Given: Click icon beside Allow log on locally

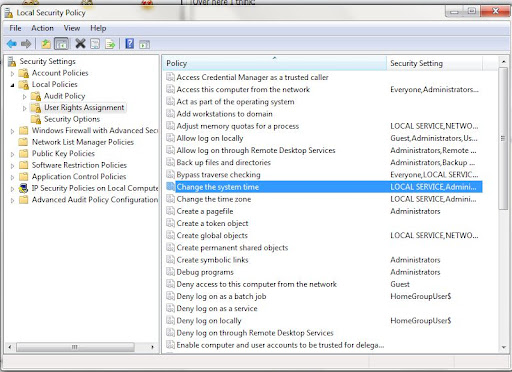Looking at the screenshot, I should click(170, 138).
